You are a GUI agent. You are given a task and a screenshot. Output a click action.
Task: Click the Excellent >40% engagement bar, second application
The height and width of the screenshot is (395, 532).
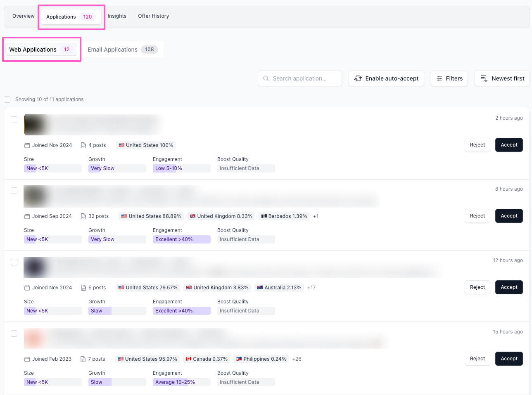(181, 239)
